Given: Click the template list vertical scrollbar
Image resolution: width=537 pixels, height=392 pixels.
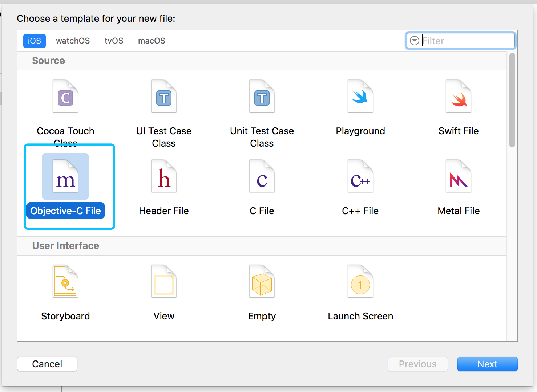Looking at the screenshot, I should point(512,100).
